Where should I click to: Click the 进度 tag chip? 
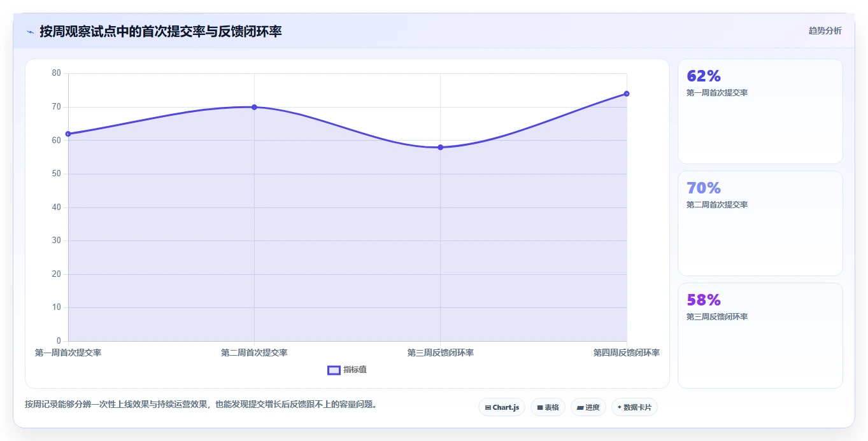588,407
